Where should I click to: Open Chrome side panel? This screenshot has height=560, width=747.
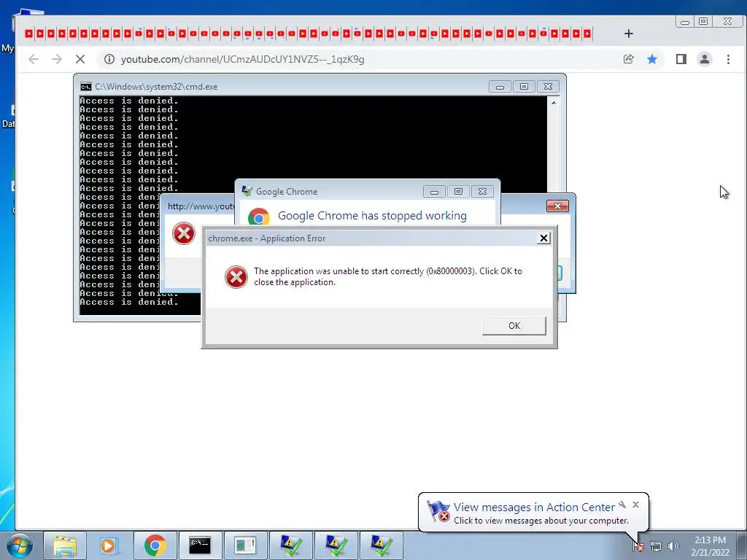tap(681, 59)
